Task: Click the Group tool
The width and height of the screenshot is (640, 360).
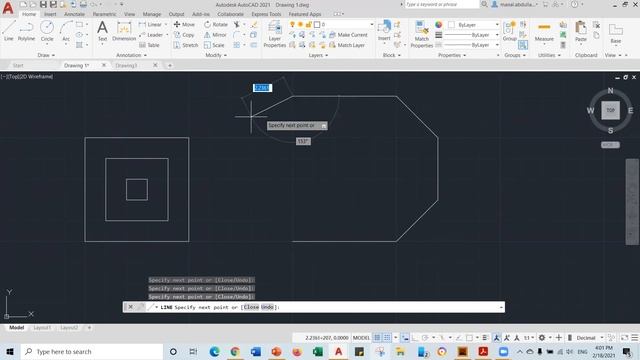Action: click(x=509, y=31)
